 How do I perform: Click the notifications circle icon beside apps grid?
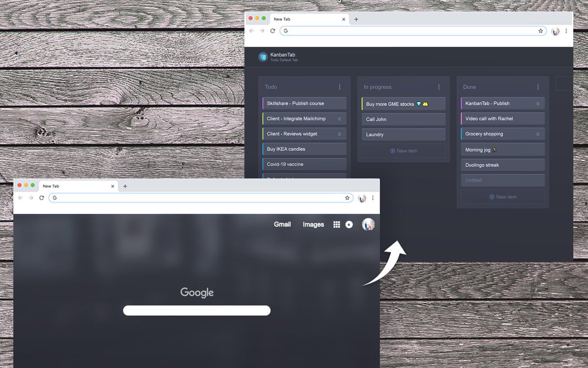click(349, 224)
